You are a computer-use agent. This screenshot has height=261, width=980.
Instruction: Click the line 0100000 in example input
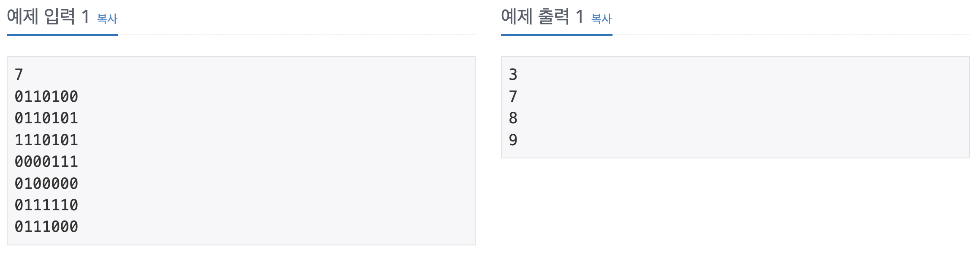pyautogui.click(x=46, y=183)
